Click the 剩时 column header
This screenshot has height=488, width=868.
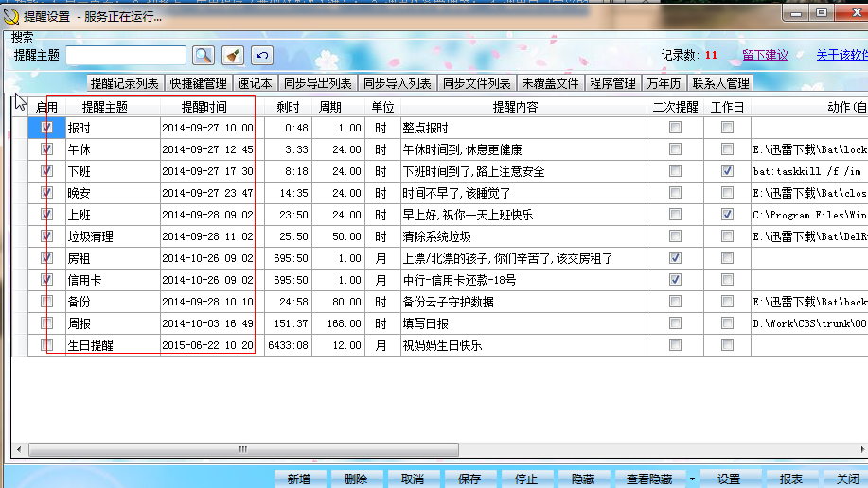click(288, 107)
